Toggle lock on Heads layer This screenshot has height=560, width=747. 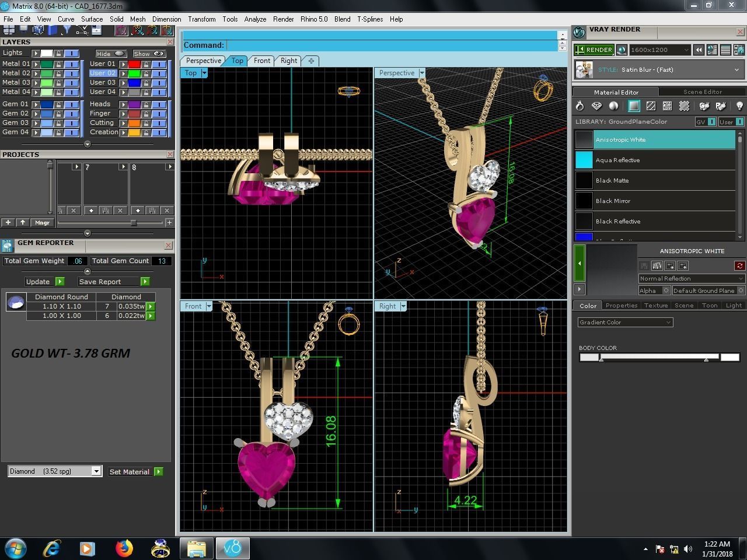pyautogui.click(x=146, y=104)
